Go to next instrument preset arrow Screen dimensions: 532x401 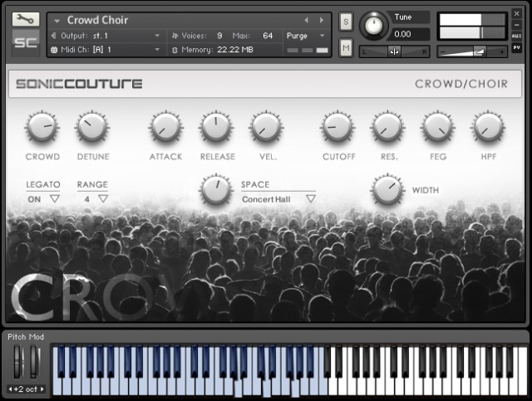pos(320,20)
